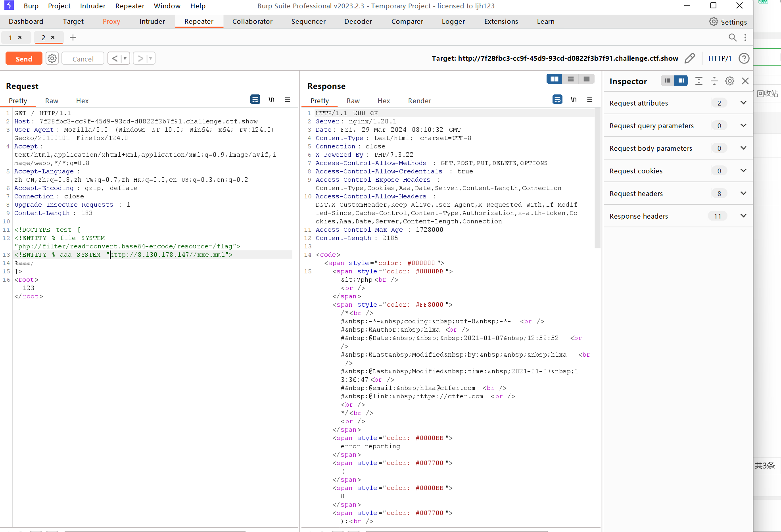Image resolution: width=781 pixels, height=532 pixels.
Task: Click the Burp Suite logo icon
Action: tap(9, 6)
